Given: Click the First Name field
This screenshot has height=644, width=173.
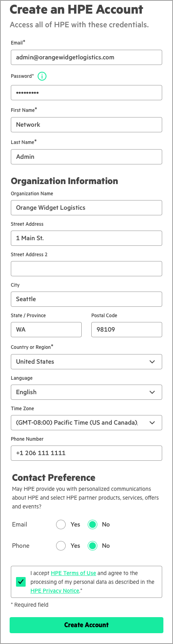Looking at the screenshot, I should 86,125.
